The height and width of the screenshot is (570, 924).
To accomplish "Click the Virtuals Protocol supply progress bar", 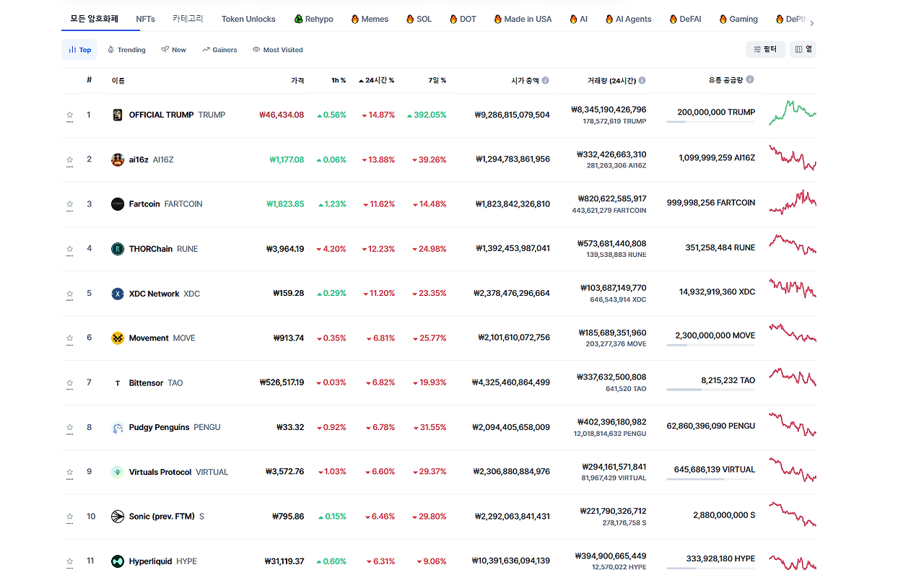I will 710,479.
